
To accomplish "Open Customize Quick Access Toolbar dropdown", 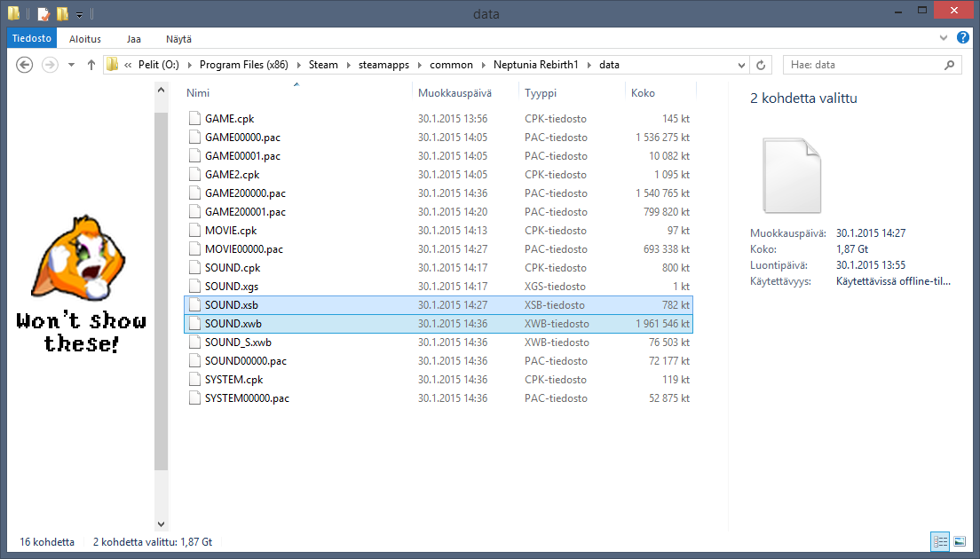I will (x=79, y=13).
